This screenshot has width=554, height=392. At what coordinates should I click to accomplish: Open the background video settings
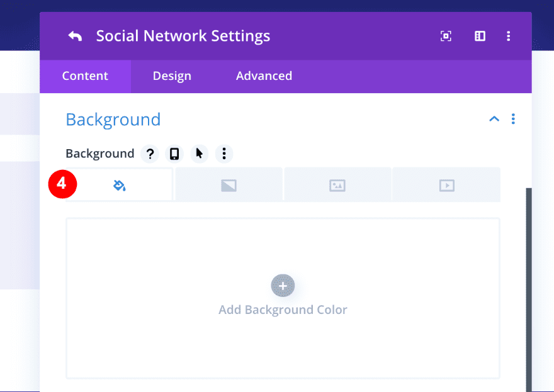tap(446, 184)
